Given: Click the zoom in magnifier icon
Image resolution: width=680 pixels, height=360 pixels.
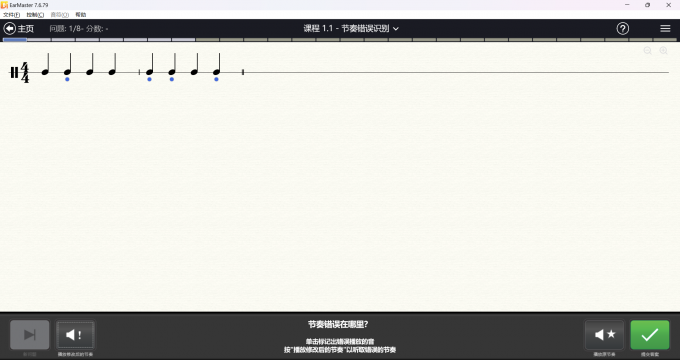Looking at the screenshot, I should coord(664,51).
